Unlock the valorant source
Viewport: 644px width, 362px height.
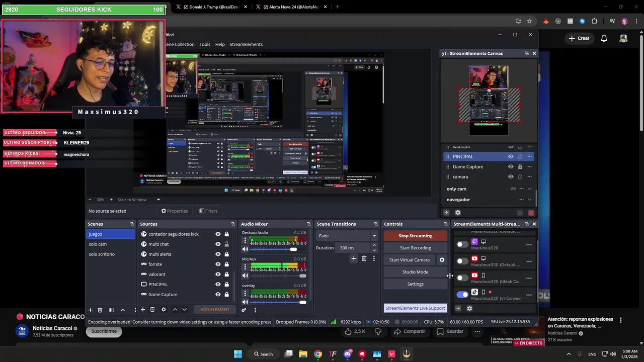click(226, 275)
